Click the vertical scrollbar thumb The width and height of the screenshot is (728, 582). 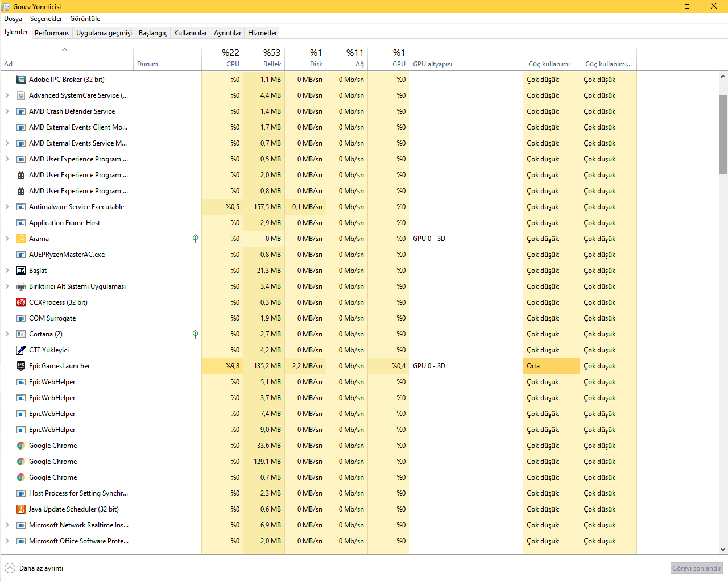click(723, 135)
